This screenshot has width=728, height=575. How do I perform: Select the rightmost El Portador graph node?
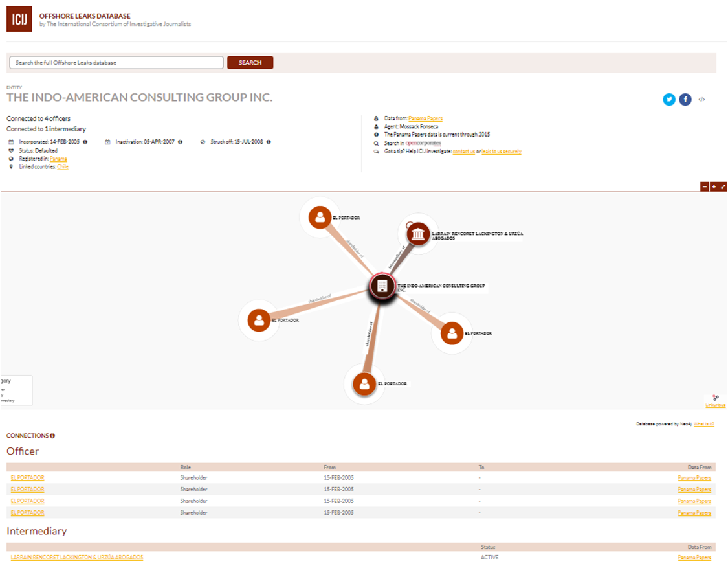tap(452, 333)
